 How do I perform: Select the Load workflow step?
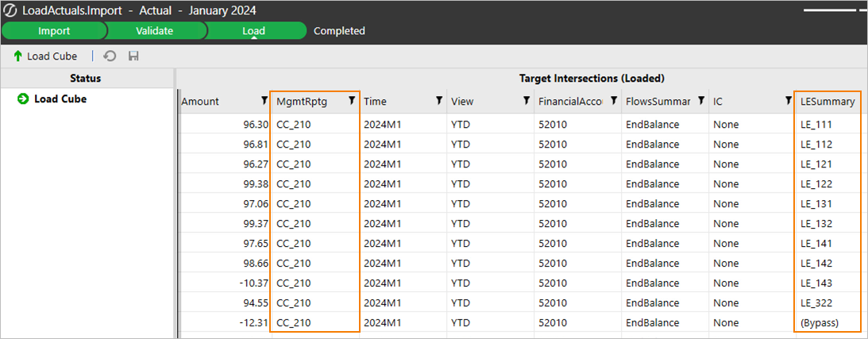click(x=254, y=31)
